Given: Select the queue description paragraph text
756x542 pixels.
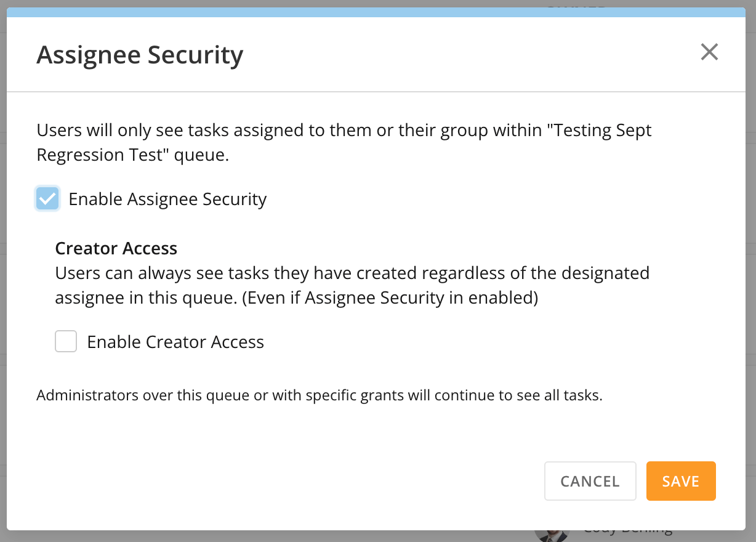Looking at the screenshot, I should point(344,142).
